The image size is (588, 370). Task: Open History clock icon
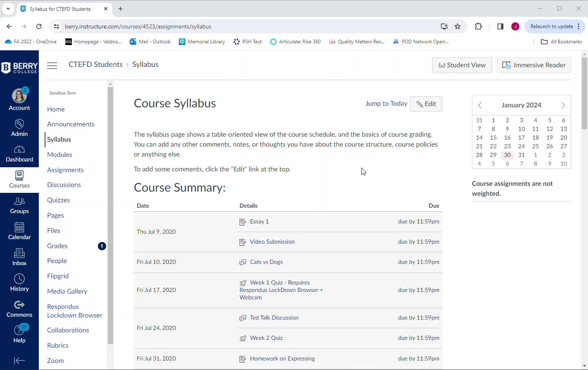click(19, 279)
